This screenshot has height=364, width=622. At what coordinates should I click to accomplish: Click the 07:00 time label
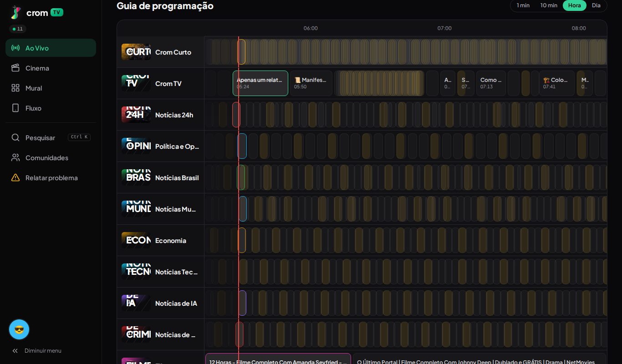coord(444,28)
